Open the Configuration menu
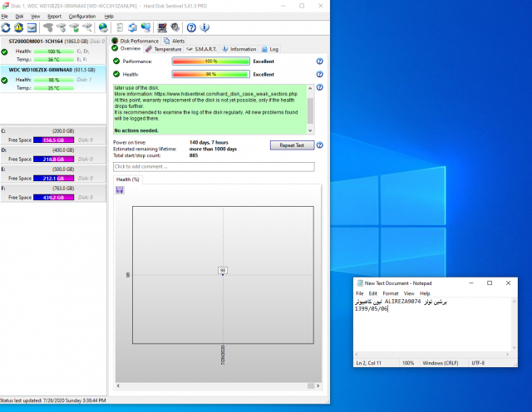The image size is (532, 412). pos(81,16)
